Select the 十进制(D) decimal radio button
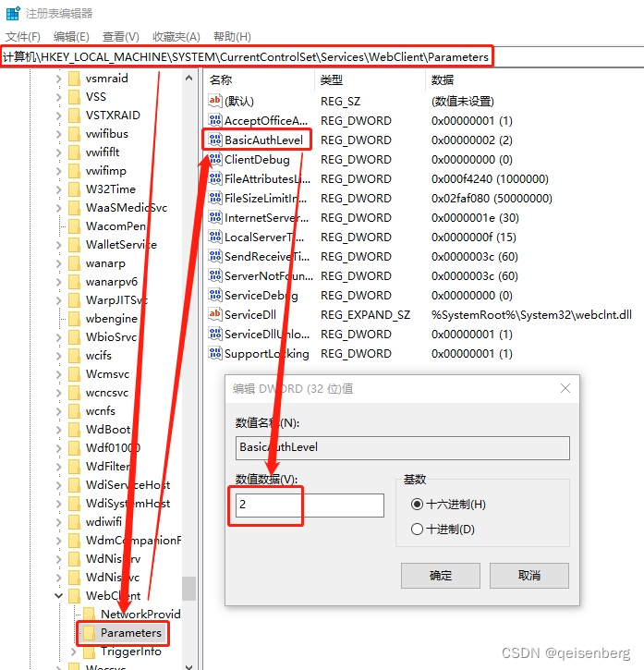The image size is (644, 670). 417,530
